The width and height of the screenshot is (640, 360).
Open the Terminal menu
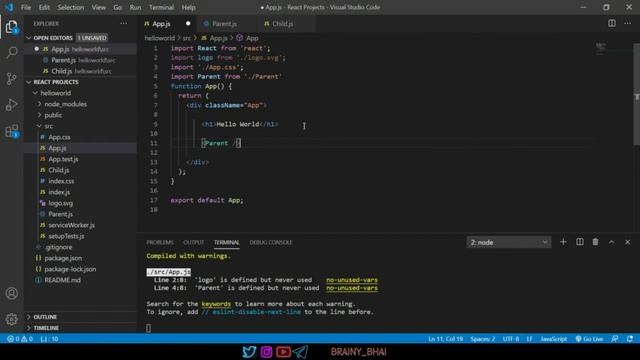point(161,7)
